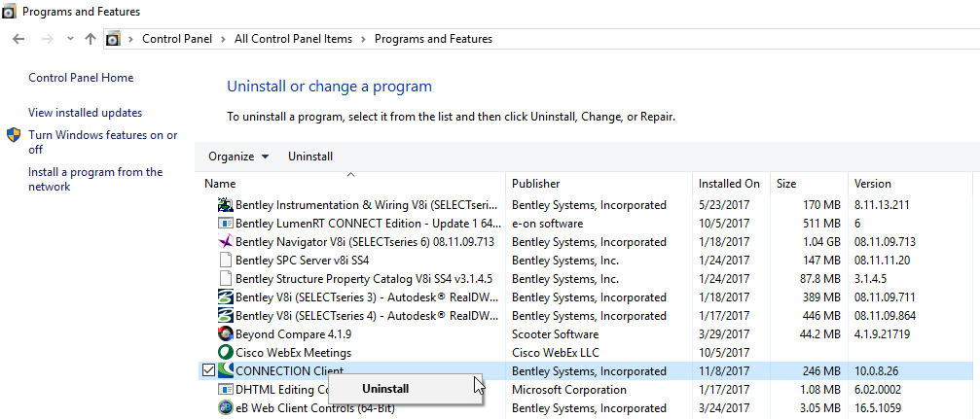The image size is (980, 419).
Task: Expand the chevron after All Control Panel Items
Action: (365, 39)
